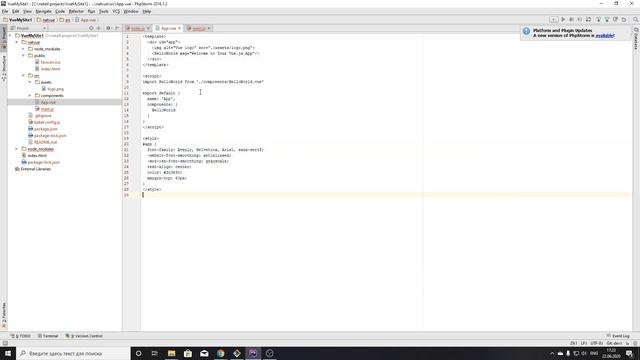
Task: Open the Terminal tool window
Action: (x=48, y=336)
